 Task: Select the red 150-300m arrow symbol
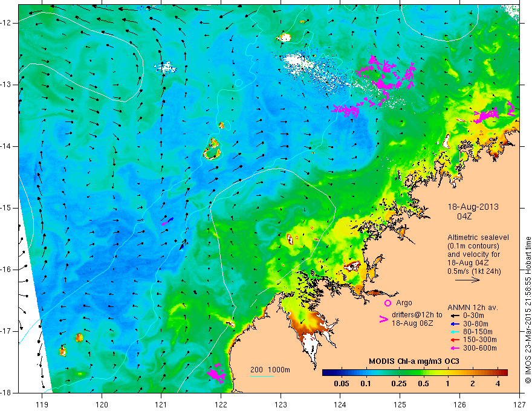point(455,340)
